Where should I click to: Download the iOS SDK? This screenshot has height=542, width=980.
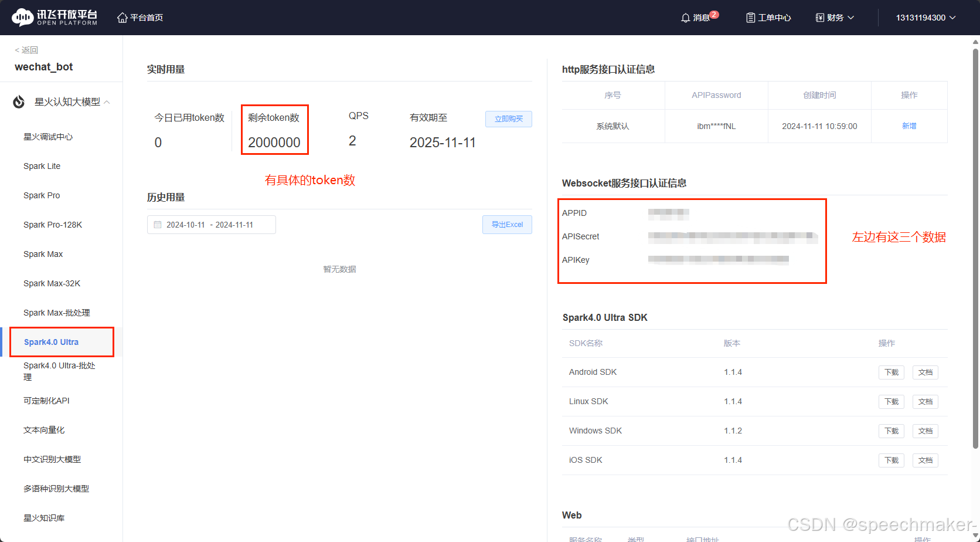click(x=891, y=460)
